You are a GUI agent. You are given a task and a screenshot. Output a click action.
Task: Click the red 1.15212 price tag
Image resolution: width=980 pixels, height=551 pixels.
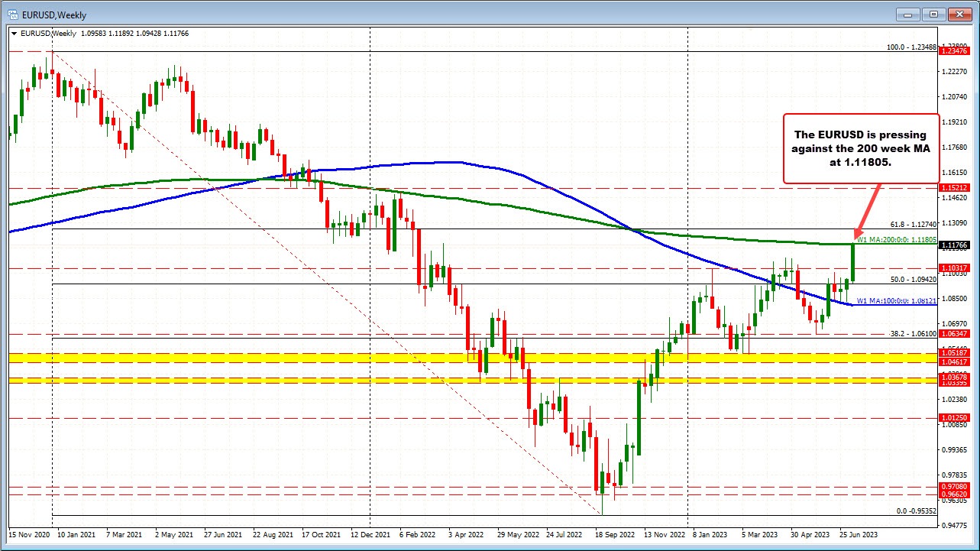point(955,187)
